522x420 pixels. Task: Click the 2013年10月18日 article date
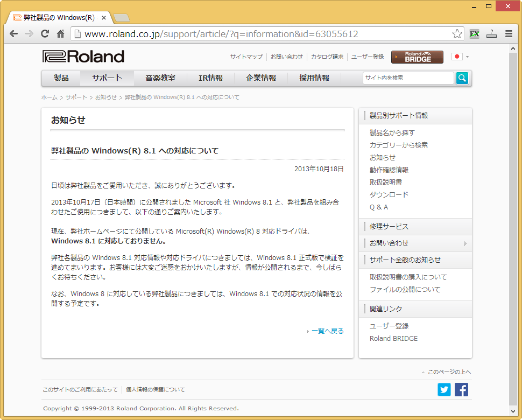coord(319,169)
